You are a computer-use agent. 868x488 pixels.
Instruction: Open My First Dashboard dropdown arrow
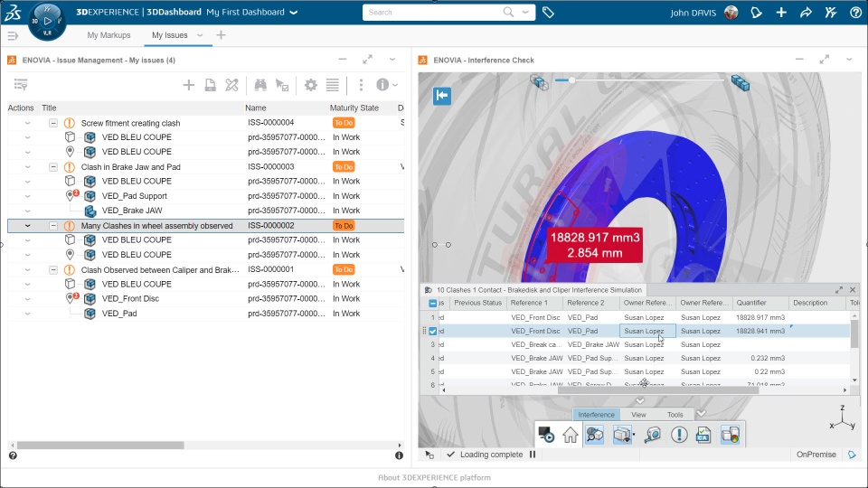tap(294, 12)
